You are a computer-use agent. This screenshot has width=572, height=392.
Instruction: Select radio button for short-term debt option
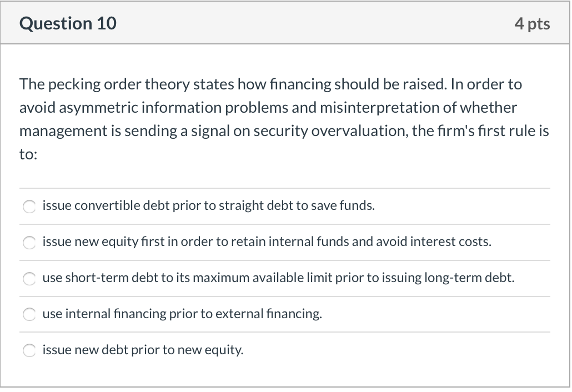29,279
